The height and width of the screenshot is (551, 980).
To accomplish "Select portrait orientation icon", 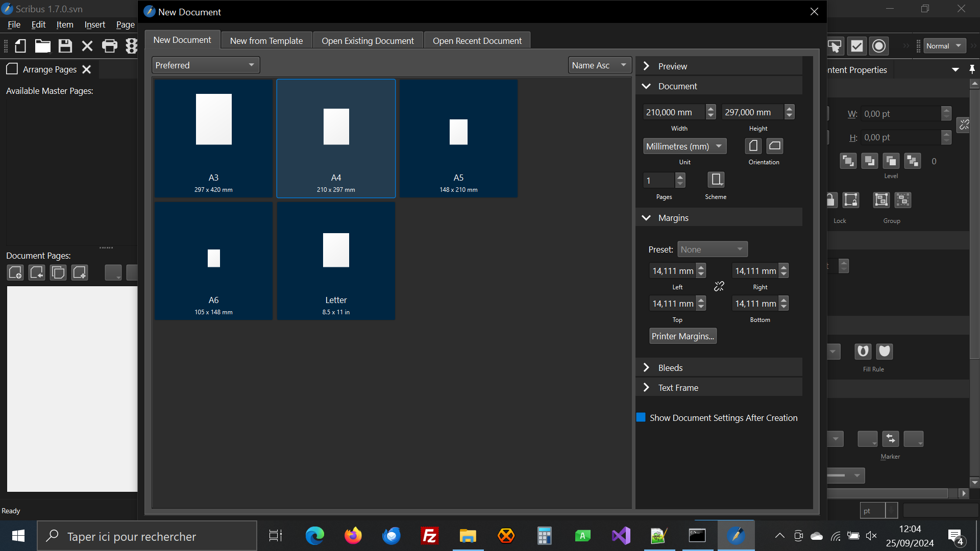I will (x=753, y=146).
